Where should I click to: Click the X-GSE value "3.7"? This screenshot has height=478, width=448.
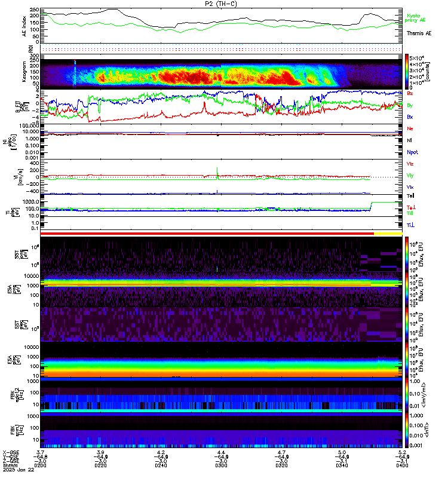coord(40,452)
